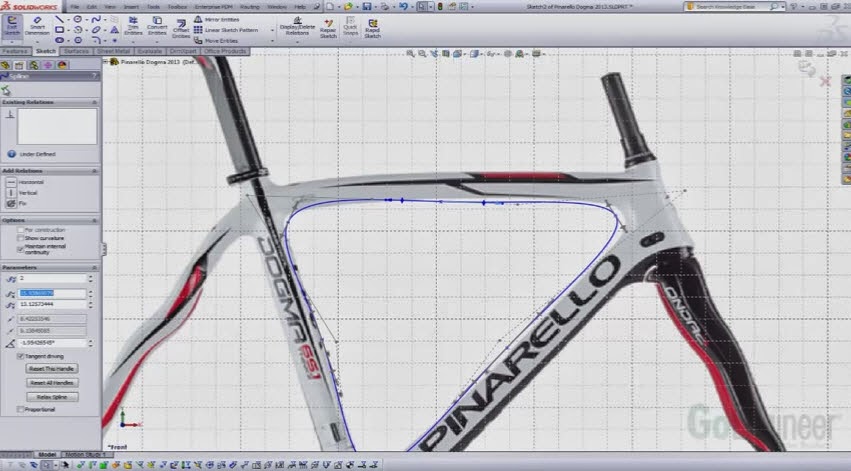
Task: Select the Sketch Fillet tool
Action: (96, 40)
